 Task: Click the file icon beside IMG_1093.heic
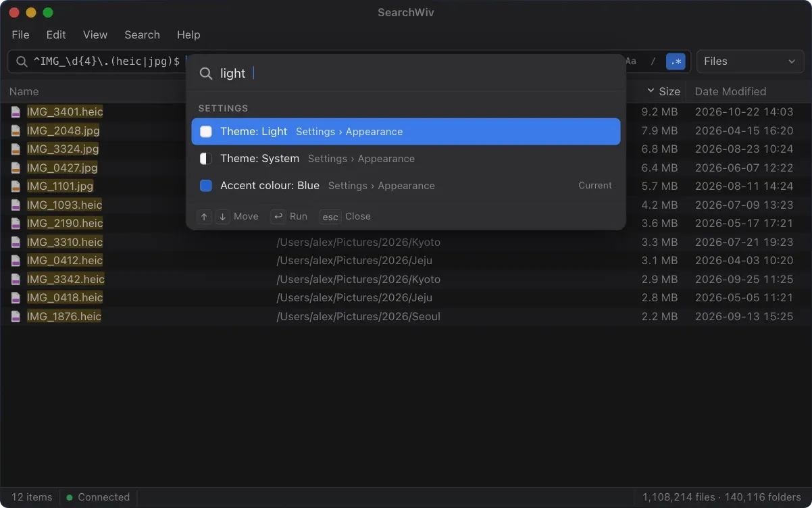pos(16,205)
